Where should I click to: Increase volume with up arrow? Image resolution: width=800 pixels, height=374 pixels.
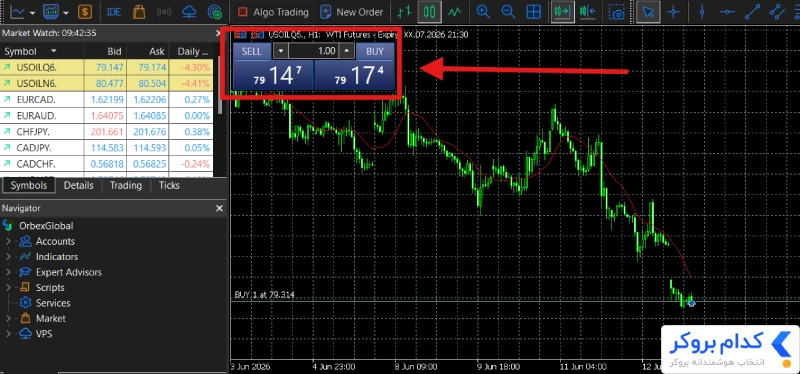tap(347, 51)
